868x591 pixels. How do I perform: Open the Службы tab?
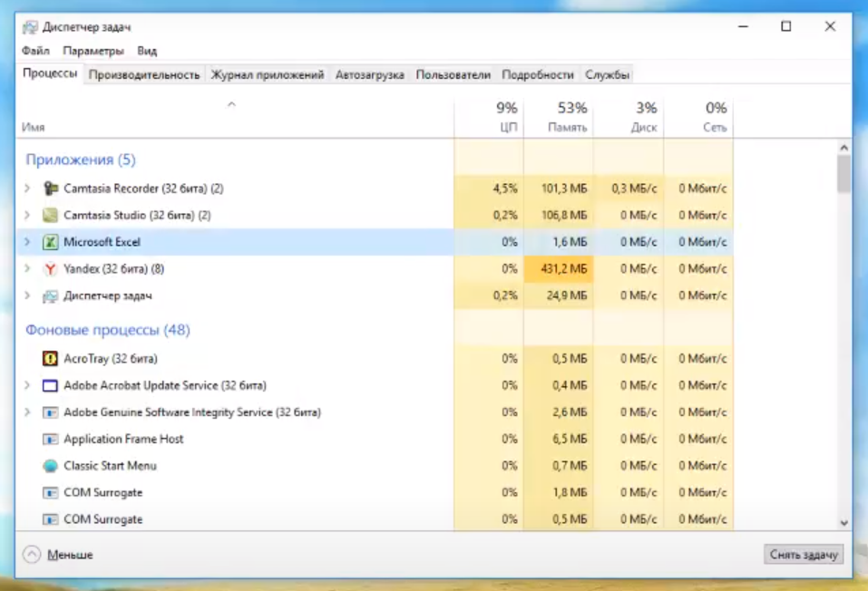pos(607,75)
